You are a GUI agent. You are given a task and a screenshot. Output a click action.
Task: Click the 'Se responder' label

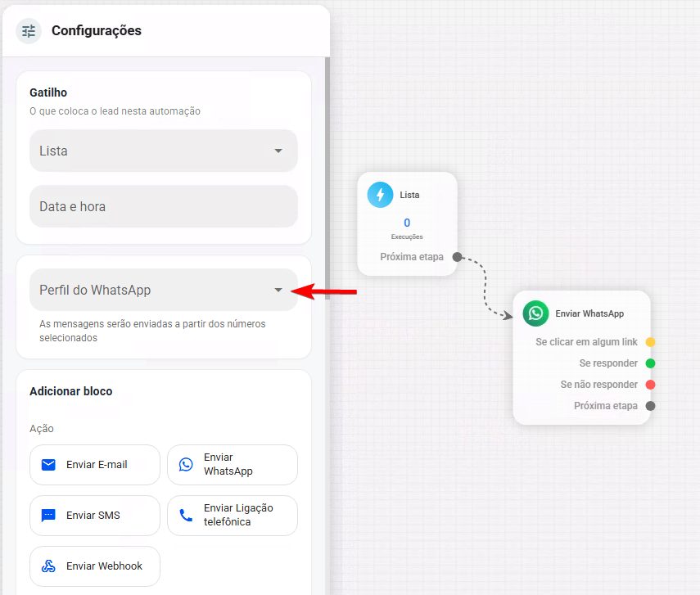pyautogui.click(x=608, y=363)
